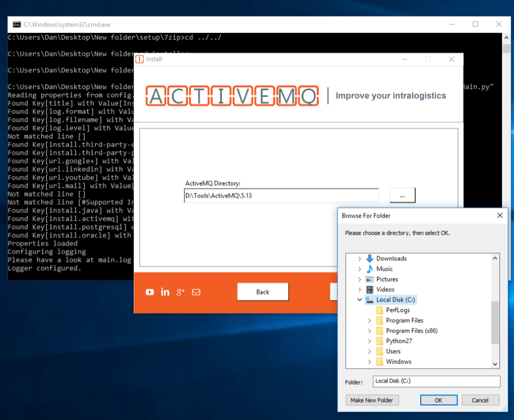The height and width of the screenshot is (420, 514).
Task: Select 'Program Files (x86)' folder label
Action: pyautogui.click(x=412, y=331)
